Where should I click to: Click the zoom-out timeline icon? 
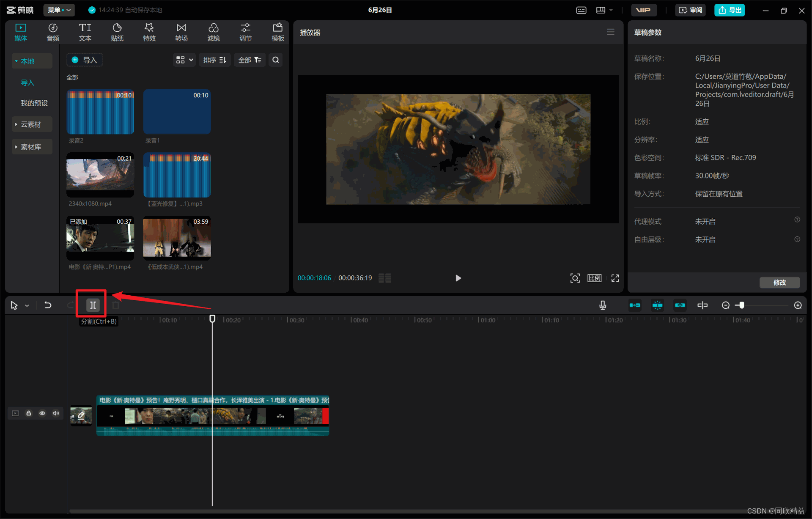pos(725,305)
